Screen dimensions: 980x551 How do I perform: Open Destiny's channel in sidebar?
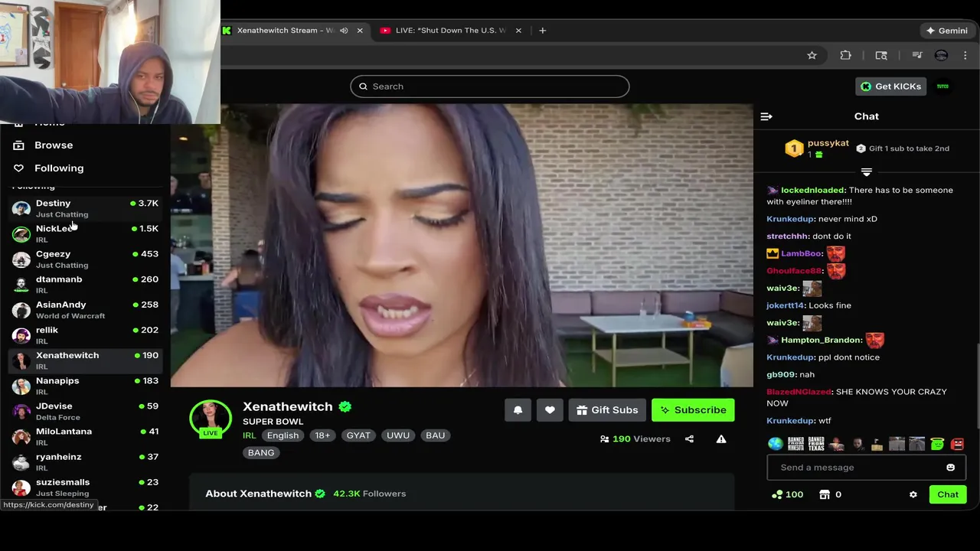pyautogui.click(x=84, y=208)
